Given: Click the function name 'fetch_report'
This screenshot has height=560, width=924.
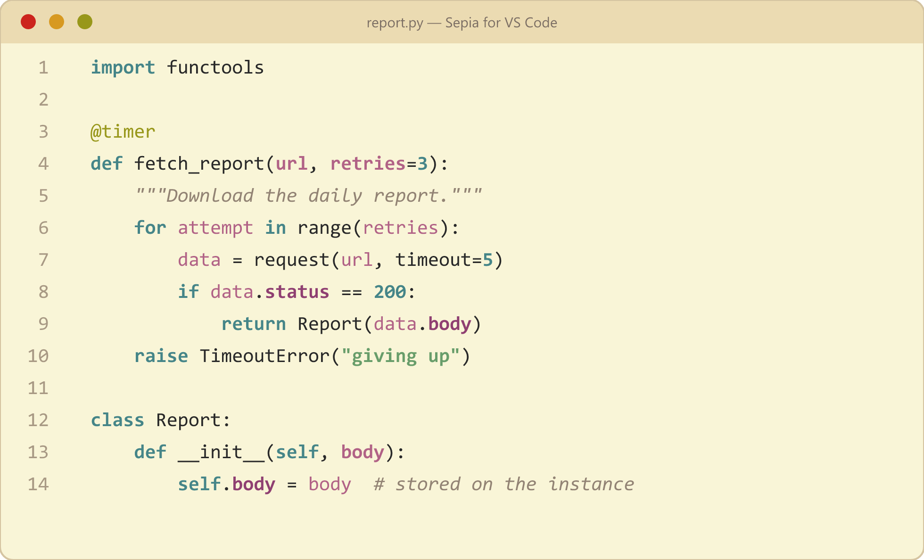Looking at the screenshot, I should point(199,164).
